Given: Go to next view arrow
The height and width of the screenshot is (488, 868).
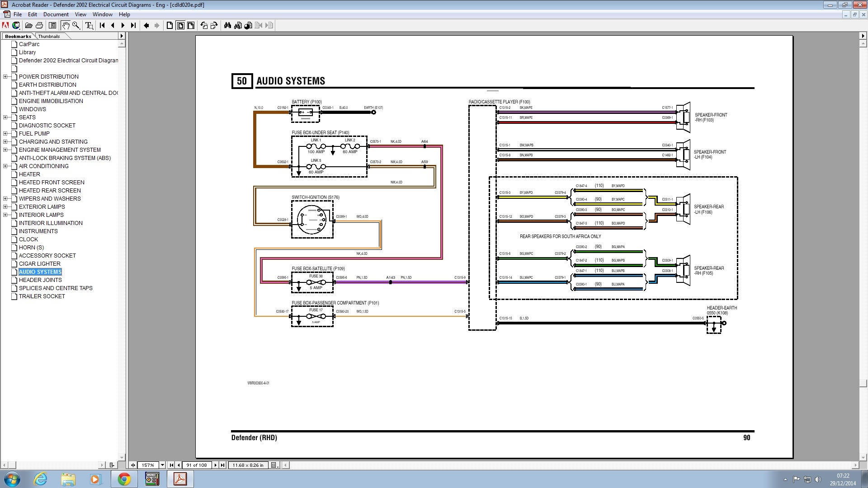Looking at the screenshot, I should coord(157,25).
